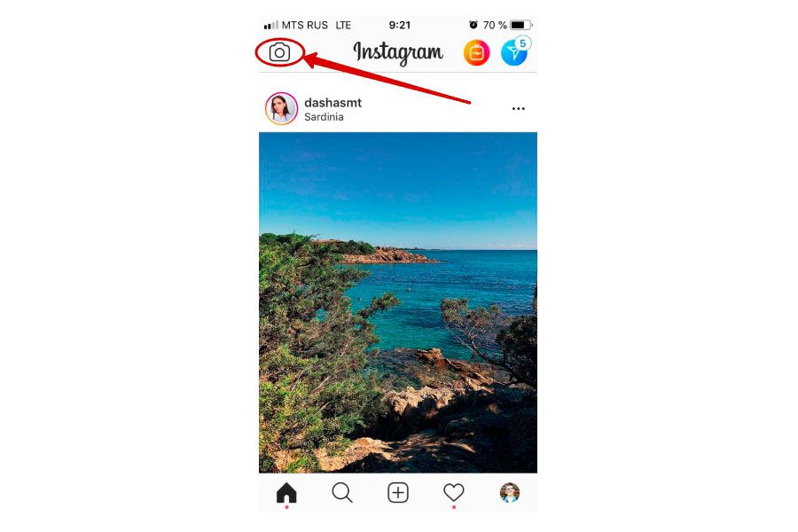This screenshot has height=532, width=798.
Task: Tap the MTS RUS carrier label
Action: pos(305,25)
